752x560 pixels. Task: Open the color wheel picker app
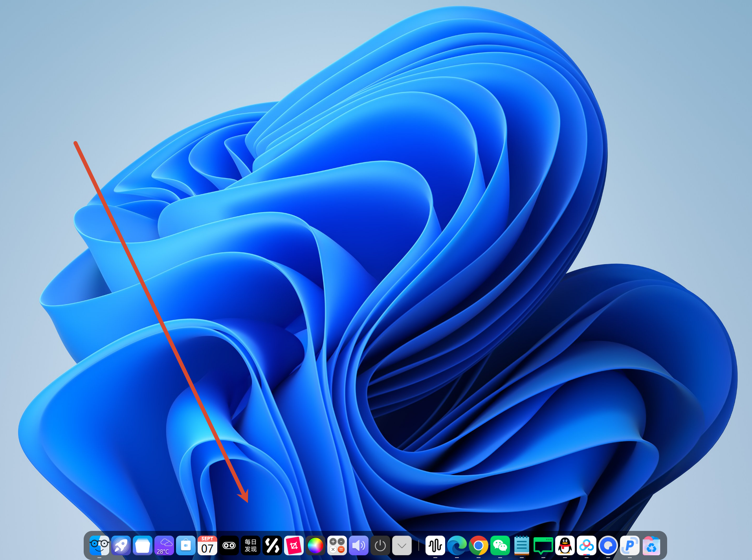click(x=315, y=545)
